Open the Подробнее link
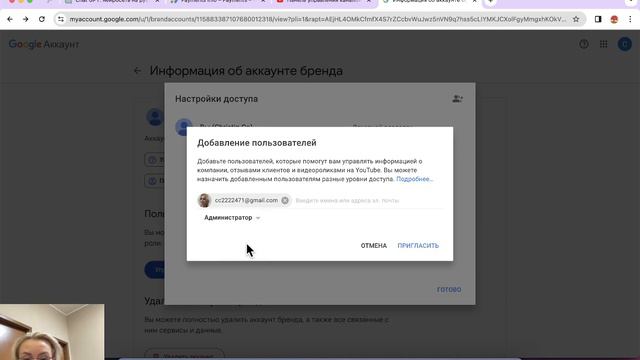The height and width of the screenshot is (360, 640). click(x=415, y=179)
